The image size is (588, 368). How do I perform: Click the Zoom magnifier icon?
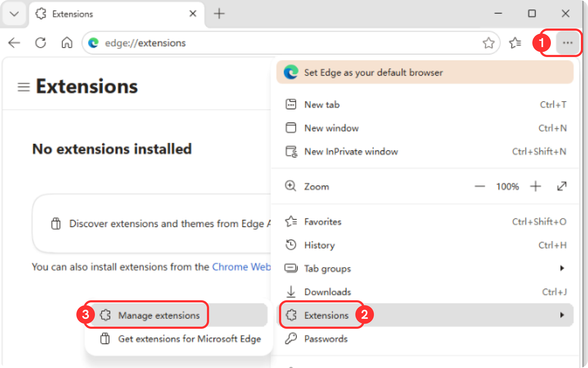tap(290, 186)
